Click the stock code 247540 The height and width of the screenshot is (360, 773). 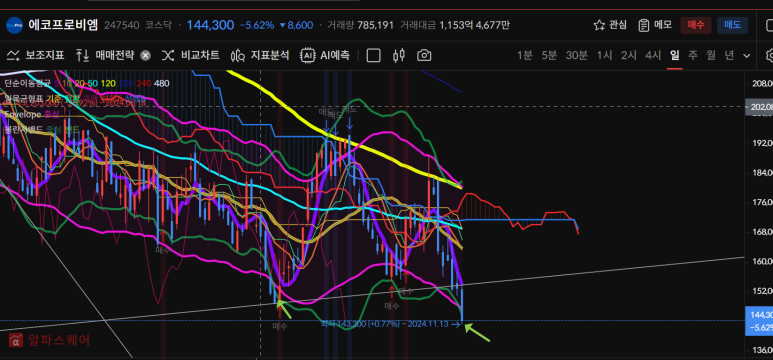(122, 25)
